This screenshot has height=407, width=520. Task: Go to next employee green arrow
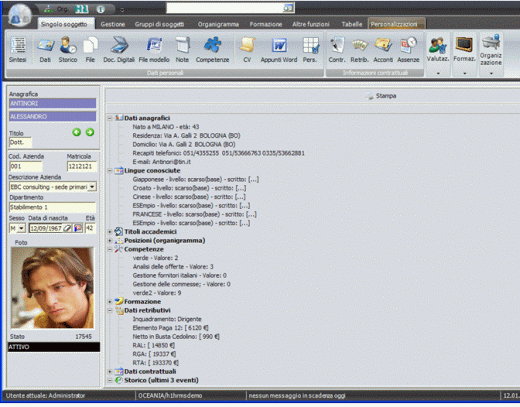[90, 132]
